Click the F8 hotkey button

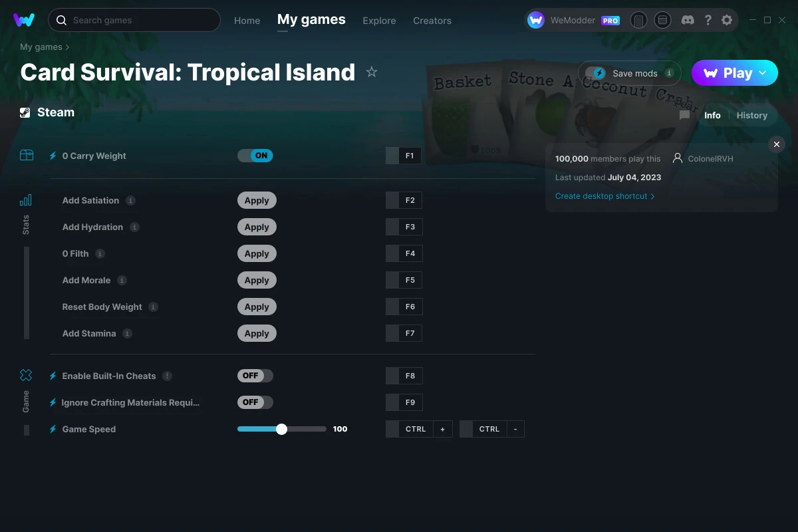pos(404,375)
